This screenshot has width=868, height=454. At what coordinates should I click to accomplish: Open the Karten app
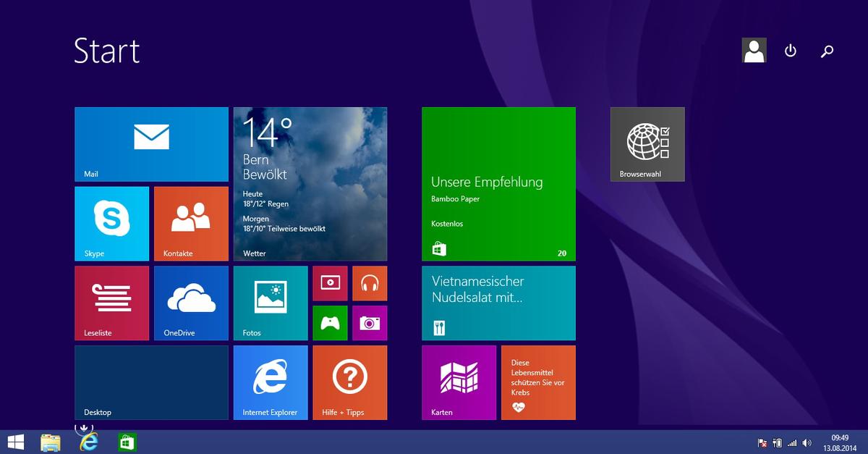(459, 382)
